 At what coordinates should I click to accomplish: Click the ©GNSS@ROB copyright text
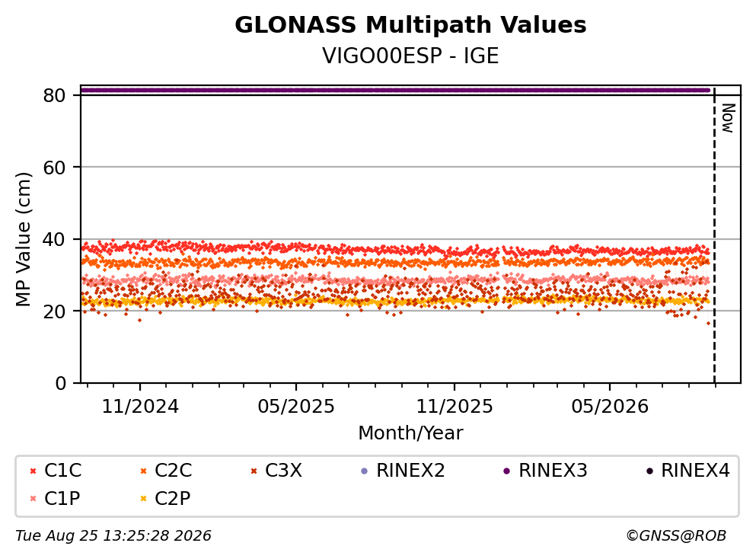pyautogui.click(x=676, y=536)
